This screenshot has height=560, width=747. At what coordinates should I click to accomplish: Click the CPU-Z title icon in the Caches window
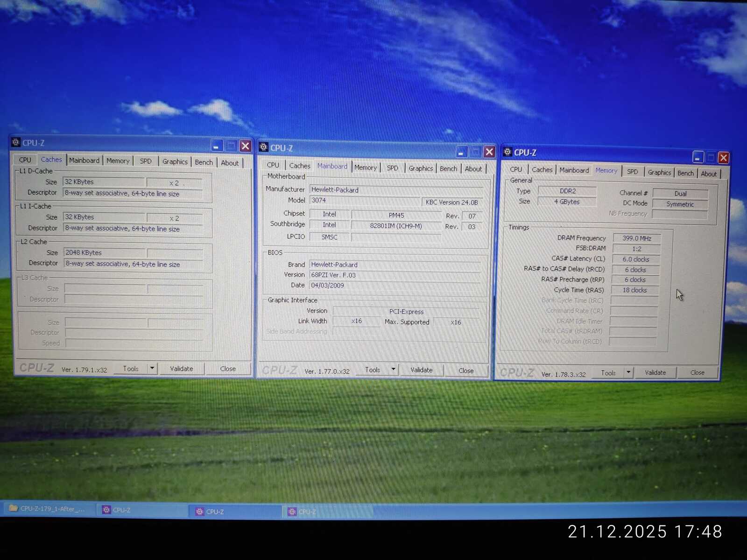click(x=16, y=142)
